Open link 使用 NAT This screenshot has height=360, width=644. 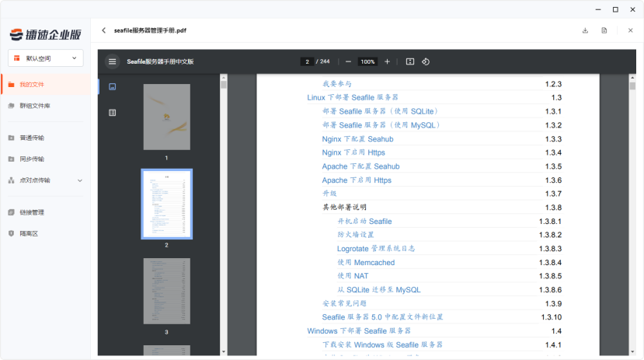coord(353,276)
